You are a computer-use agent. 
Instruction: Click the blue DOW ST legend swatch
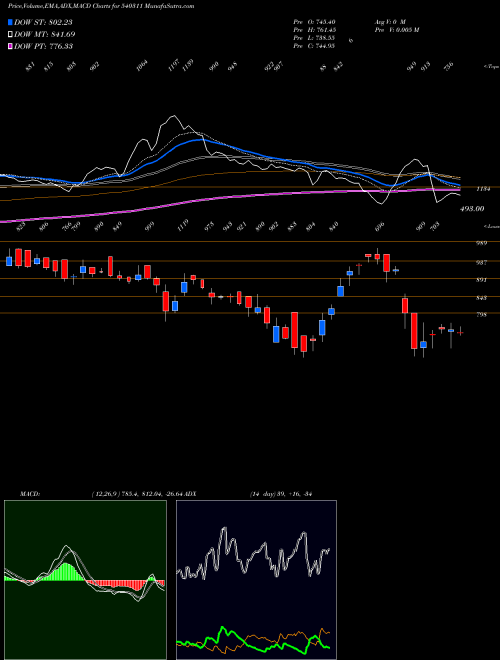tap(10, 22)
